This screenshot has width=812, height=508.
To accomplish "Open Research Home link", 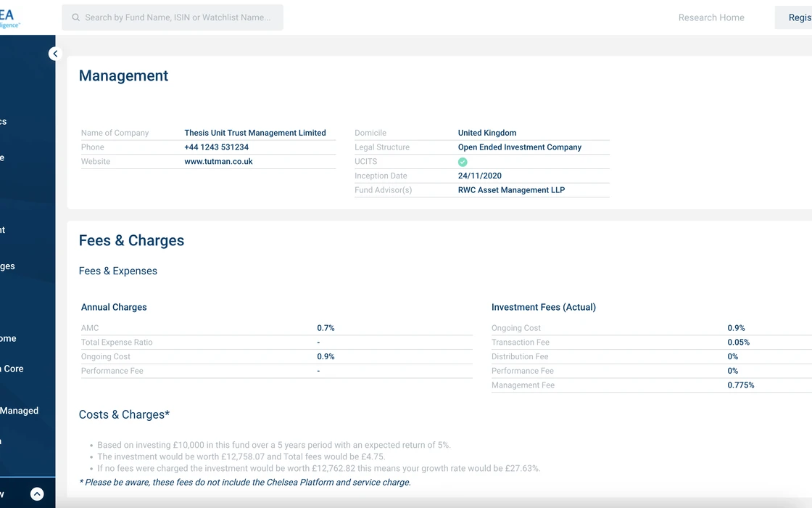I will (x=711, y=17).
